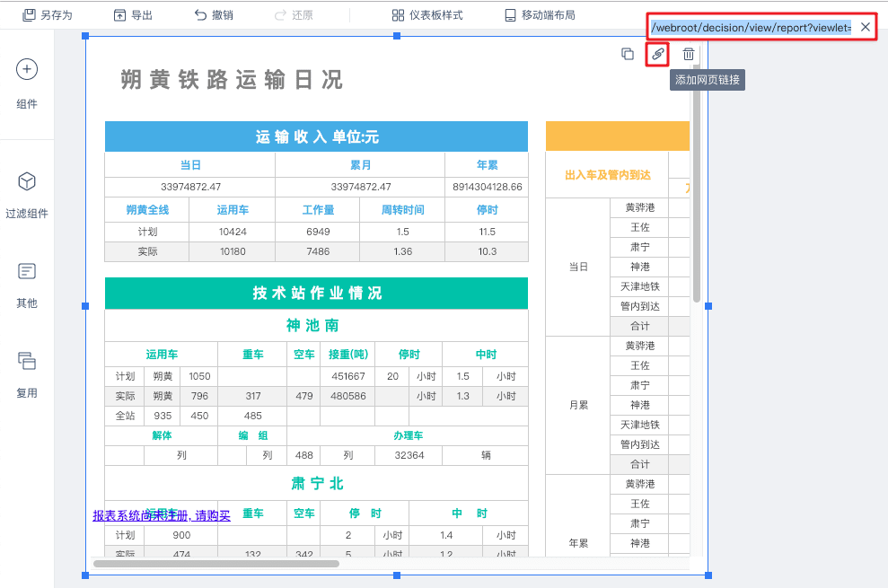Click the right-middle resize handle

point(708,306)
